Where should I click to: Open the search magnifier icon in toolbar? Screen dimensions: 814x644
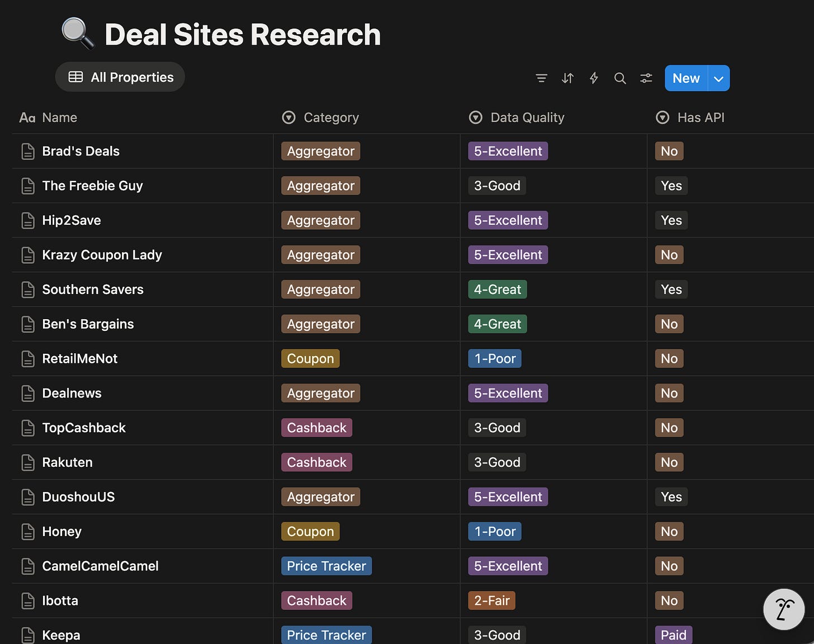[620, 78]
